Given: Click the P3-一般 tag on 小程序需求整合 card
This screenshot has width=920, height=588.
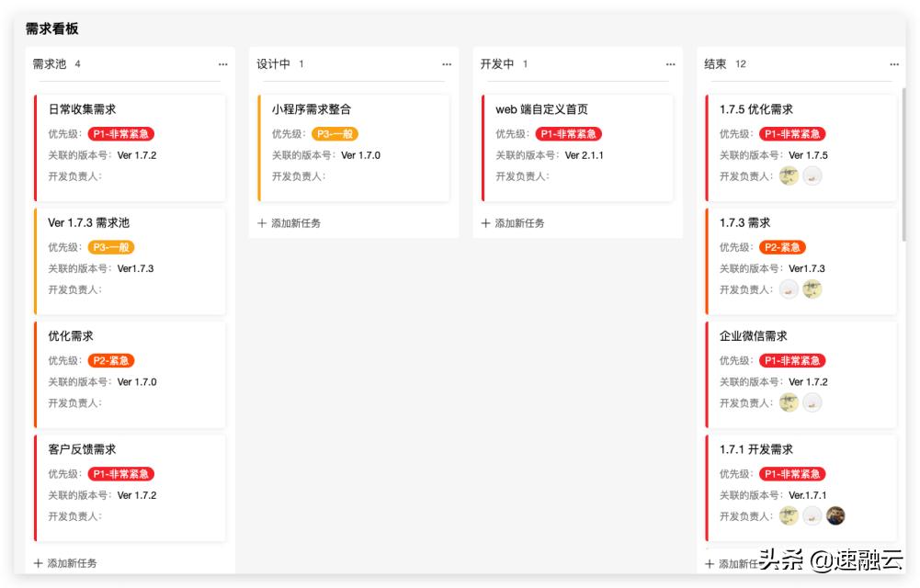Looking at the screenshot, I should coord(336,132).
